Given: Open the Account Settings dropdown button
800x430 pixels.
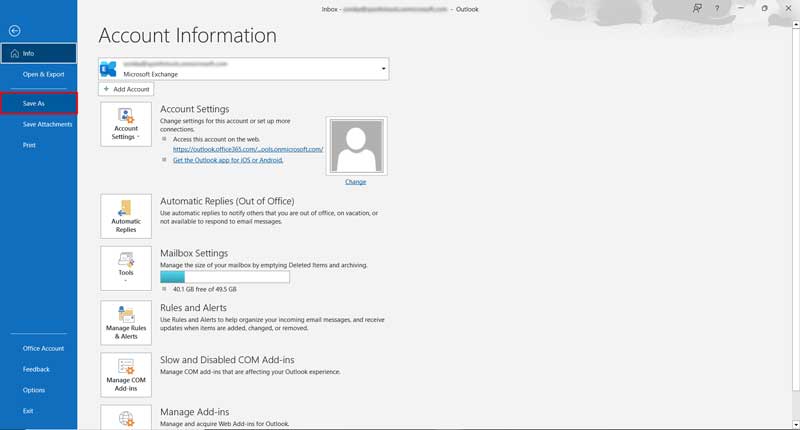Looking at the screenshot, I should 126,124.
